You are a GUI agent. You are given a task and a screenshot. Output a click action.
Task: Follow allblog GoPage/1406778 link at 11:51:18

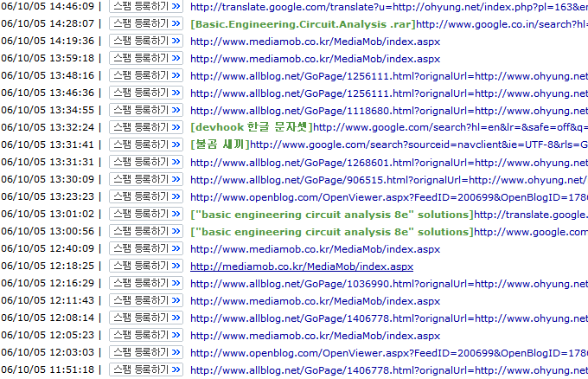coord(389,370)
